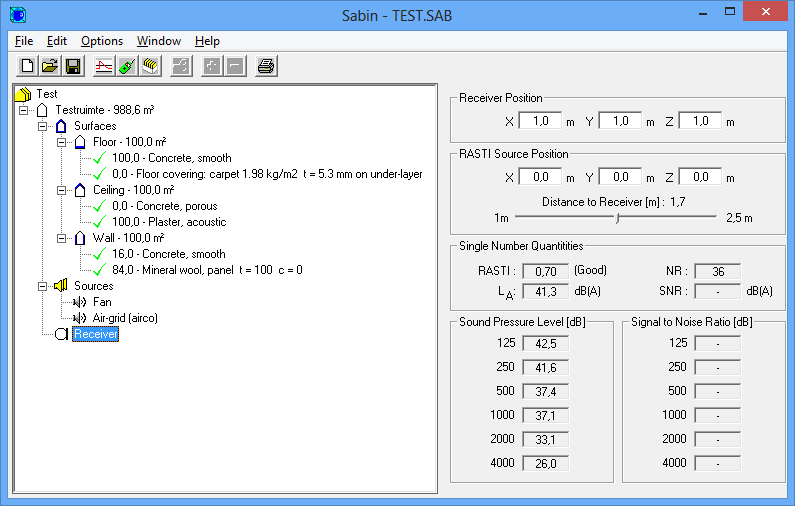
Task: Click the speaker icon beside Air-grid (airco)
Action: [80, 318]
